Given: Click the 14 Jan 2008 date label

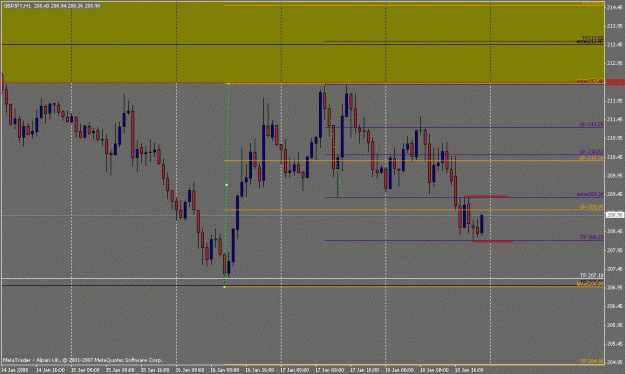Looking at the screenshot, I should (14, 370).
